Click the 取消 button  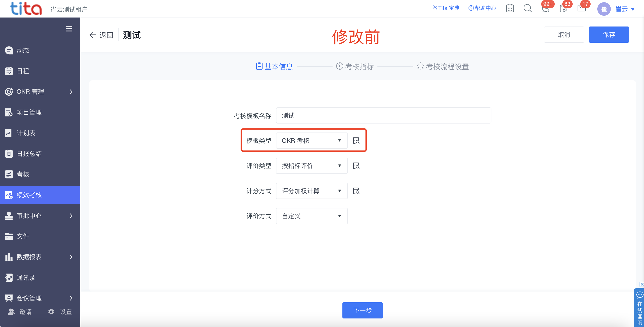[x=564, y=35]
